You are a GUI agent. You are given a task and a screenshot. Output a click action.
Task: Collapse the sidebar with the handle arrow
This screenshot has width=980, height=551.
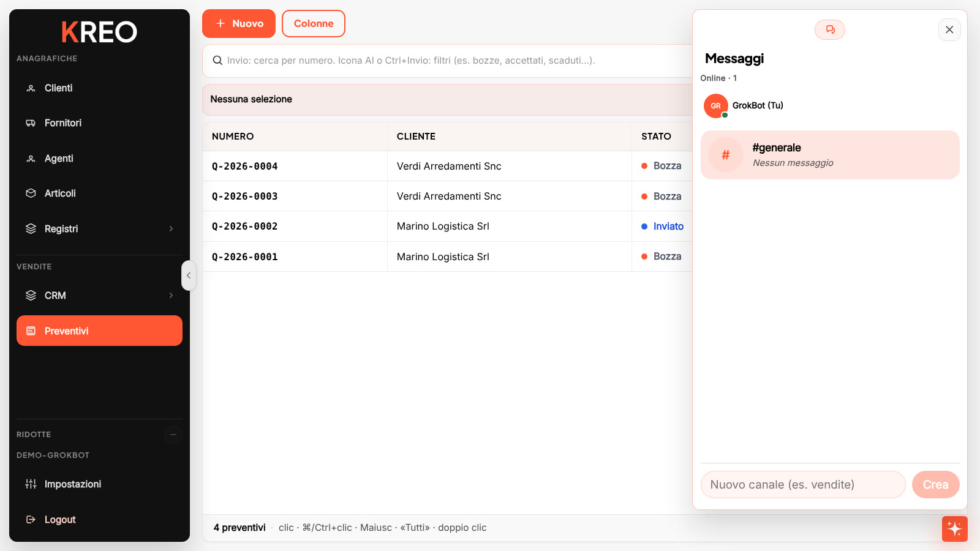(189, 275)
